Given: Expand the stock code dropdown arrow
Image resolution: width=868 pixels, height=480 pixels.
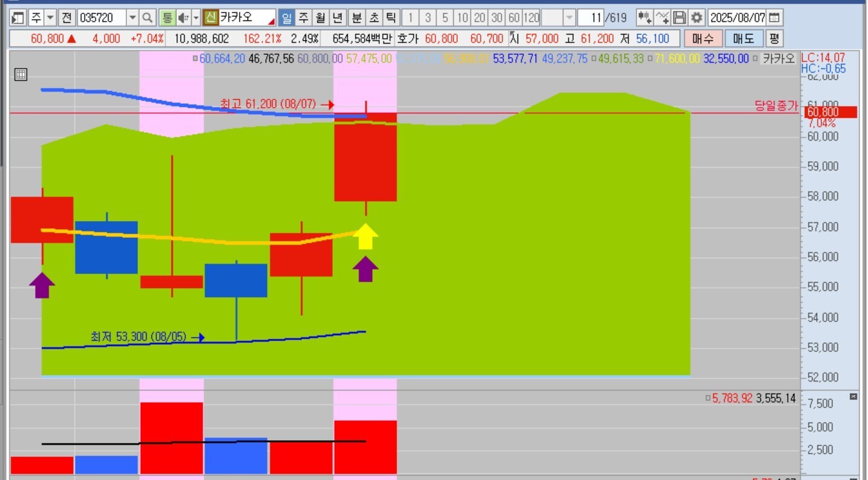Looking at the screenshot, I should [x=133, y=18].
